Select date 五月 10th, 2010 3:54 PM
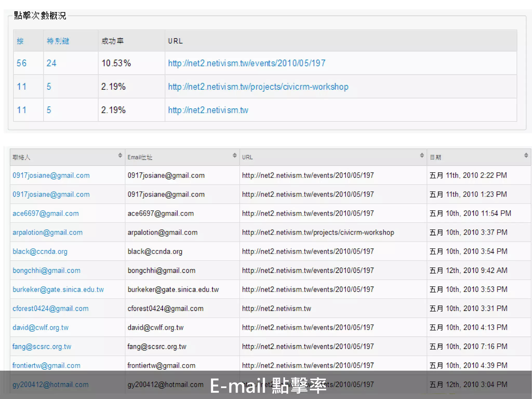This screenshot has height=399, width=532. click(469, 251)
